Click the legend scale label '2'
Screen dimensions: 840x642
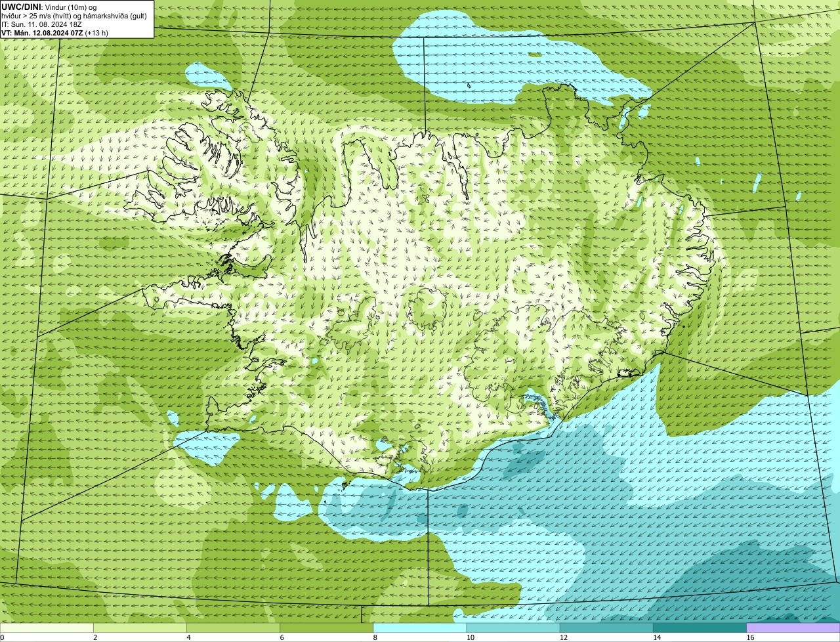(95, 637)
